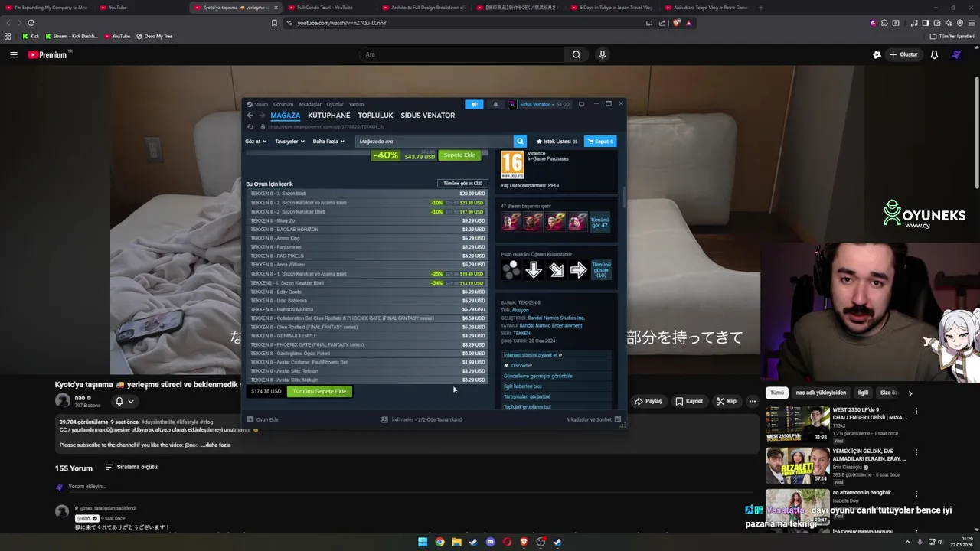Open Steam notifications bell icon
The width and height of the screenshot is (980, 551).
(x=495, y=104)
